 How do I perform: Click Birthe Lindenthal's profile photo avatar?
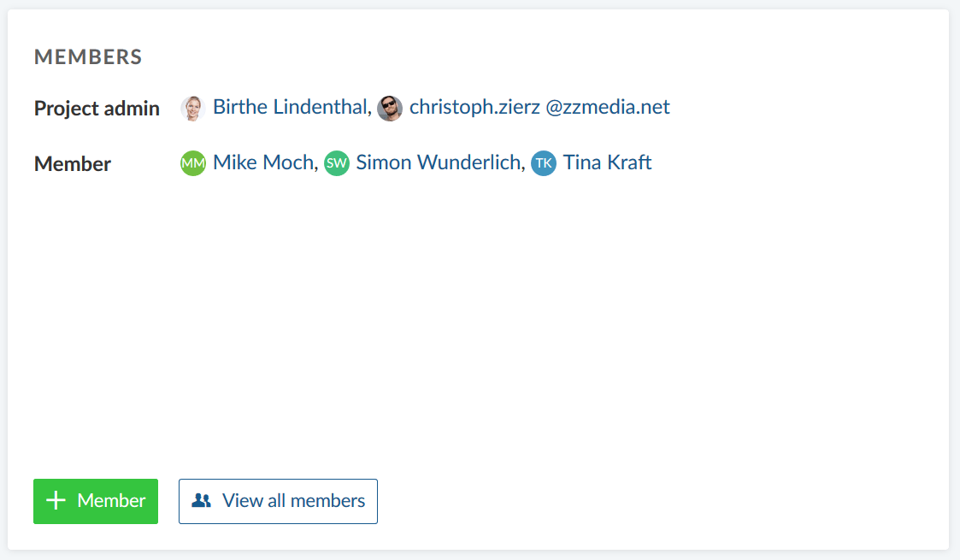tap(192, 108)
